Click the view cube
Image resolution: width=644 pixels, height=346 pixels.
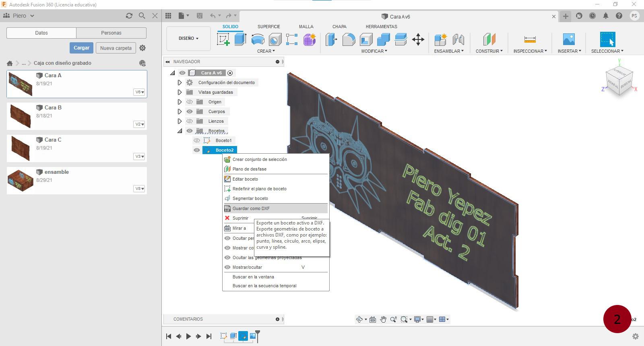point(619,81)
